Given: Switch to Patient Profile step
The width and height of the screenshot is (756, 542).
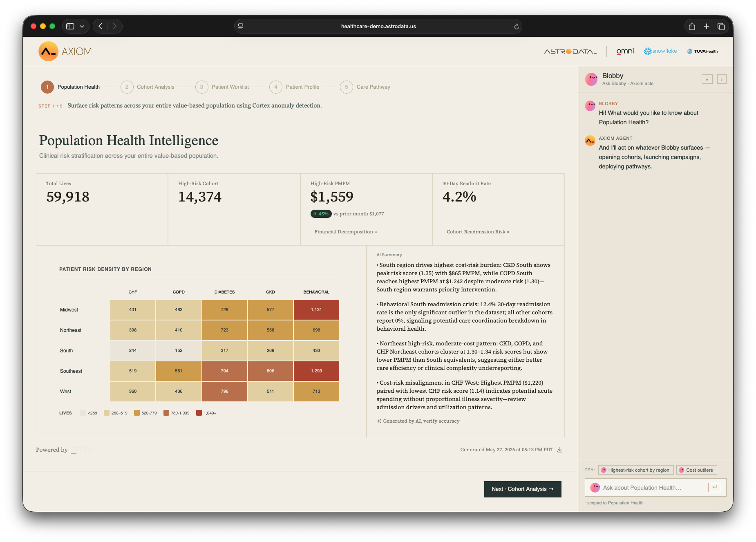Looking at the screenshot, I should (295, 87).
